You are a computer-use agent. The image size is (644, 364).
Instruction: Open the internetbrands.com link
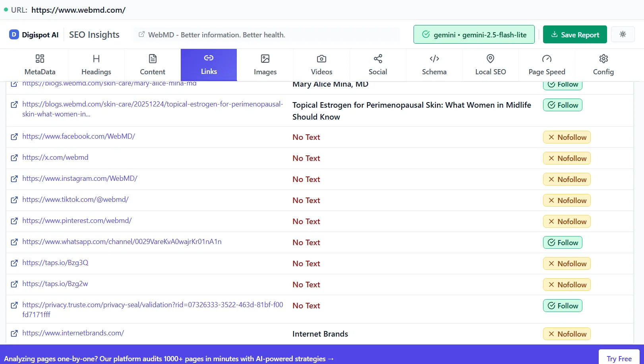tap(73, 333)
